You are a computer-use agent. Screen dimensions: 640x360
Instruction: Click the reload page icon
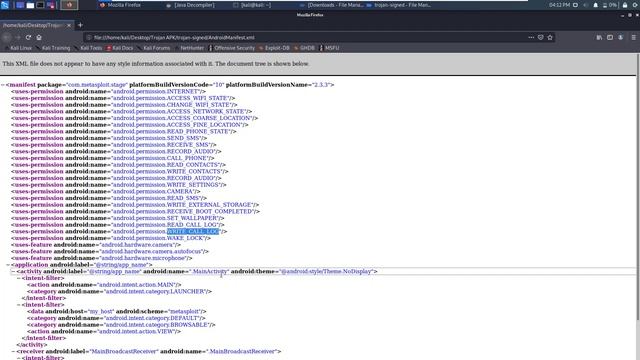point(28,37)
